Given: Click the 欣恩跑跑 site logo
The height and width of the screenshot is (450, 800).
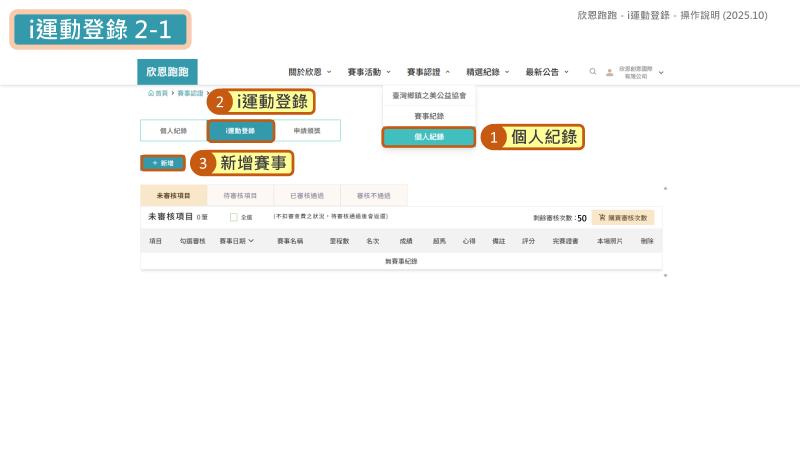Looking at the screenshot, I should pyautogui.click(x=167, y=72).
